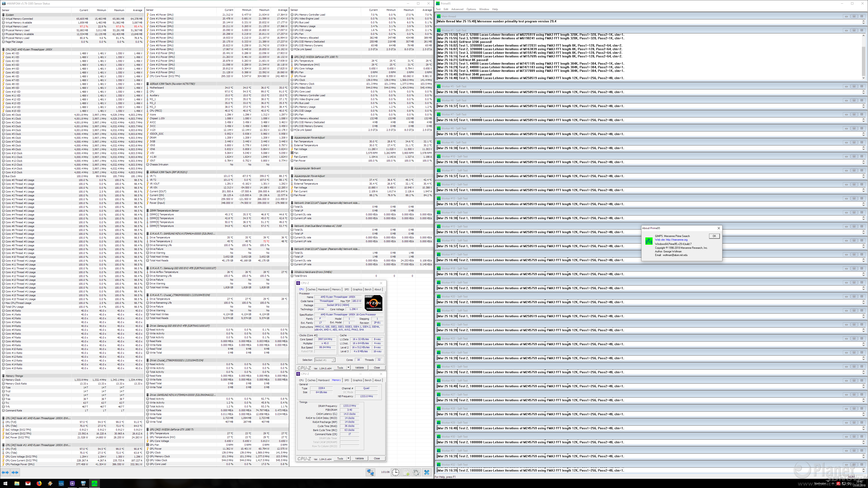Click Virtual Memory Commited clock icon
The width and height of the screenshot is (868, 488).
(x=3, y=19)
